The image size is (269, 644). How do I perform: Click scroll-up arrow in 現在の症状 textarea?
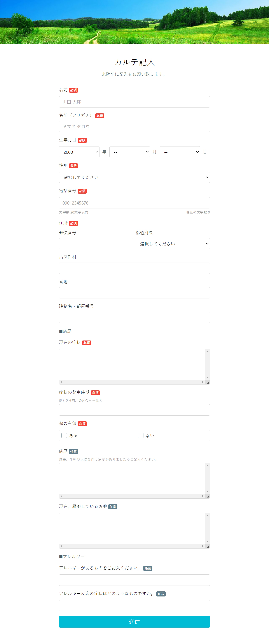click(207, 351)
